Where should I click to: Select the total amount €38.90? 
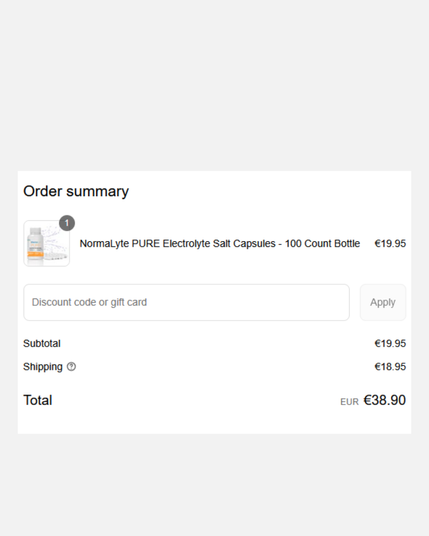point(385,400)
